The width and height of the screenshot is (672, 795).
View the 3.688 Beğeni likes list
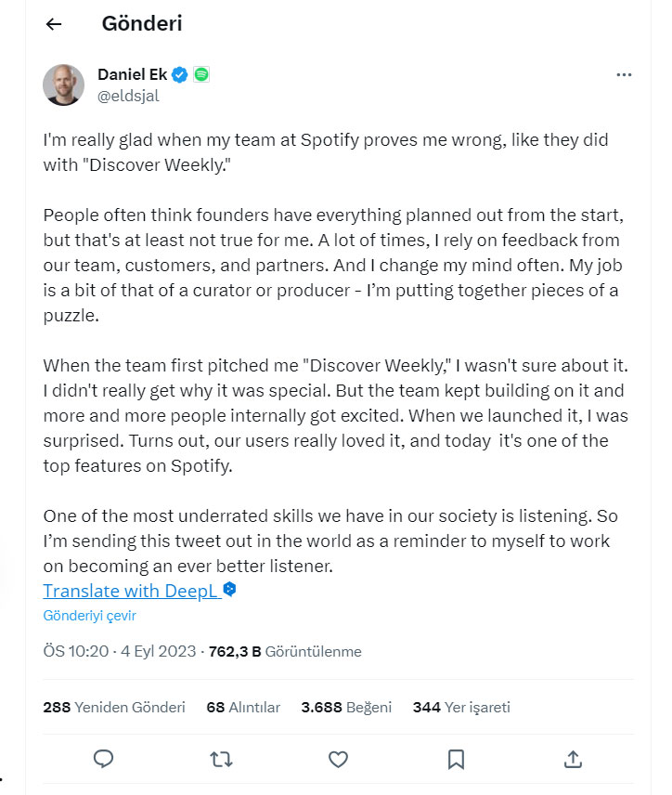pos(346,707)
